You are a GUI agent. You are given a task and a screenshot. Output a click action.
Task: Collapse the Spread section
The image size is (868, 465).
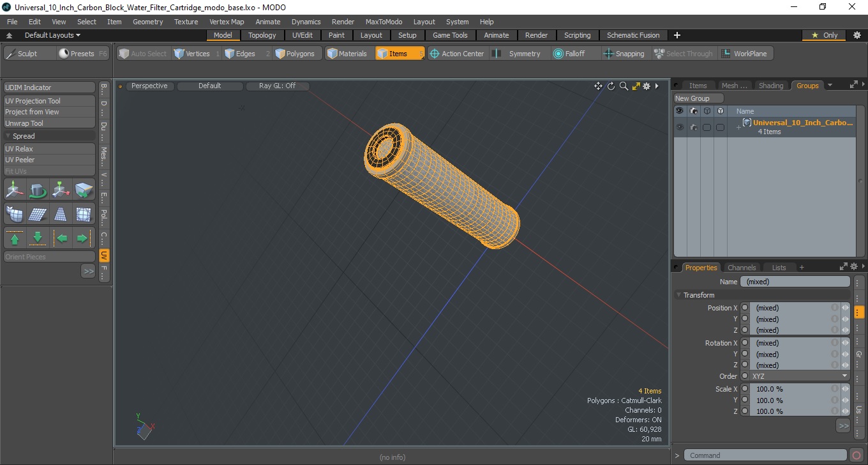click(8, 136)
